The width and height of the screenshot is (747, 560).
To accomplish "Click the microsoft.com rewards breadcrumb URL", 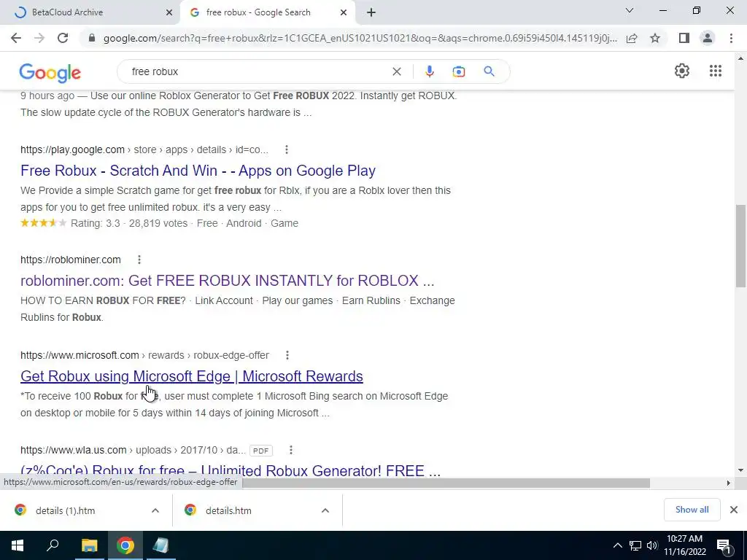I will pos(145,355).
